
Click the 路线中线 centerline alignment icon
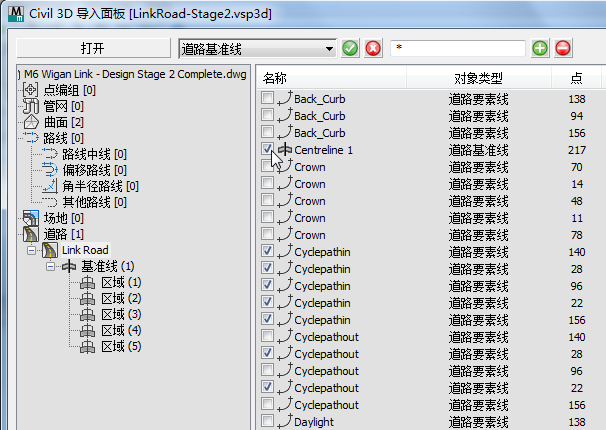(50, 154)
